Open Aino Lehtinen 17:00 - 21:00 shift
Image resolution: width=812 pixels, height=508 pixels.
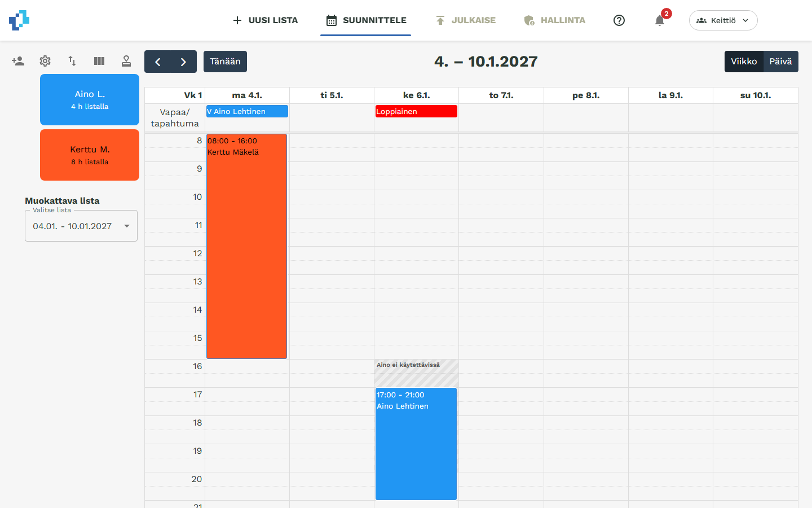click(416, 444)
